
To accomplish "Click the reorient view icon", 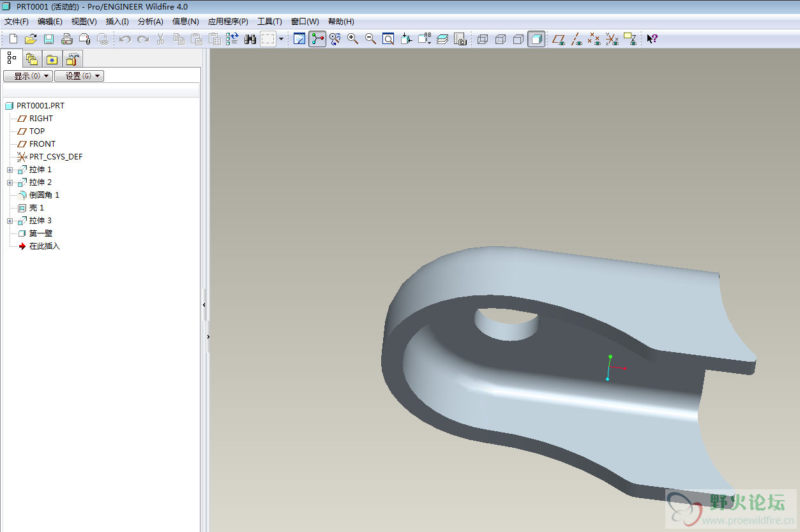I will (406, 39).
